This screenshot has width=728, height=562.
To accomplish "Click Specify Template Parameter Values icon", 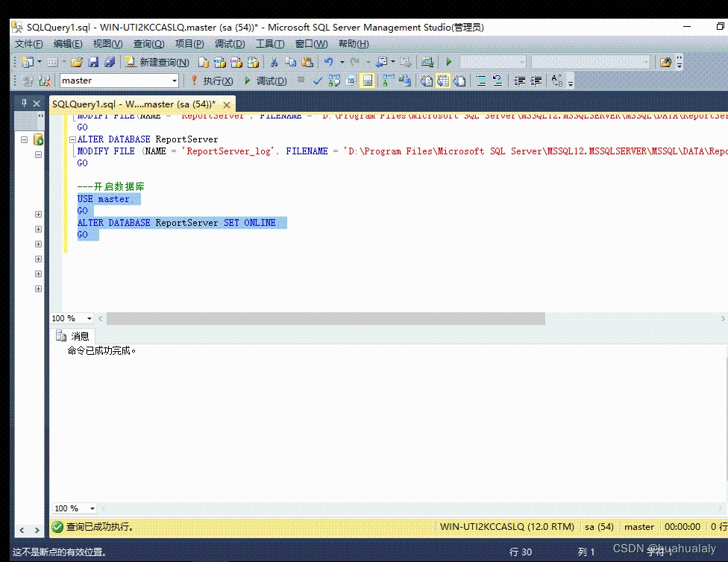I will [557, 80].
